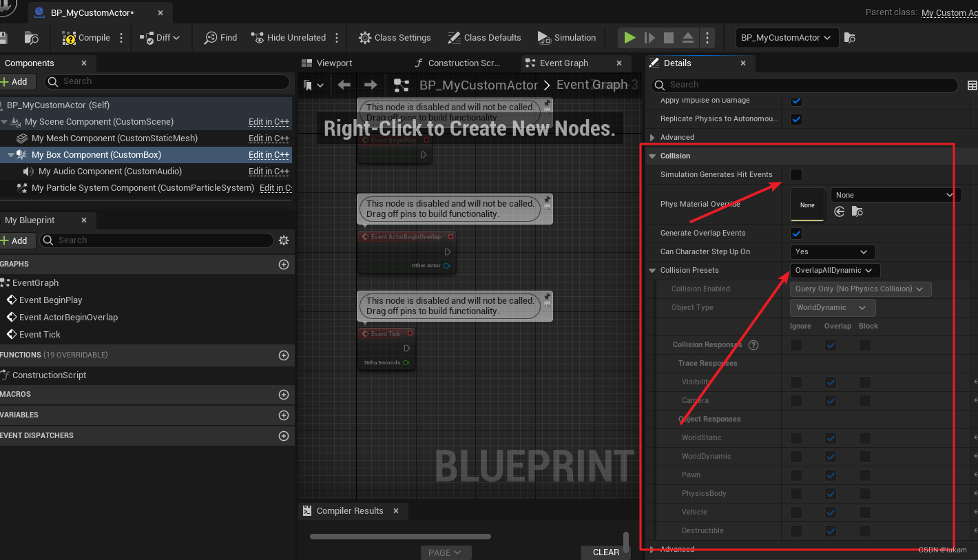Open My Blueprint settings gear
978x560 pixels.
[x=284, y=240]
